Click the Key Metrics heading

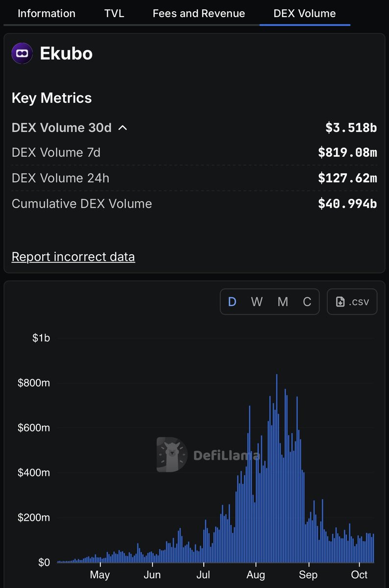pyautogui.click(x=52, y=98)
